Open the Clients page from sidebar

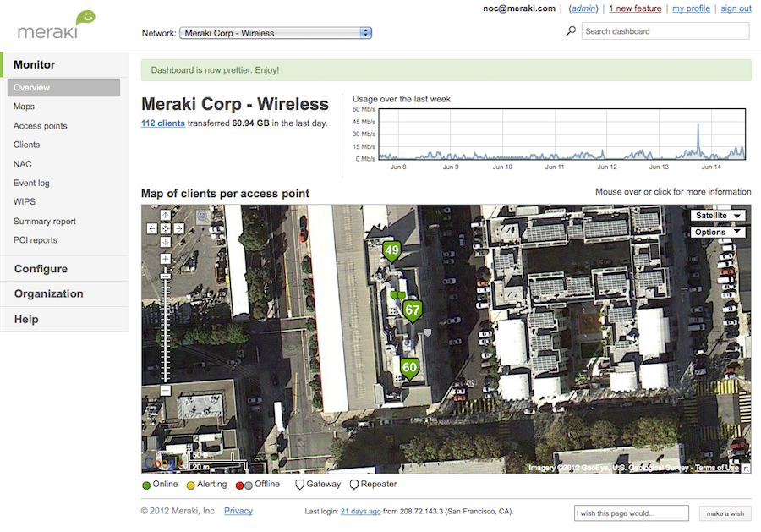tap(27, 145)
